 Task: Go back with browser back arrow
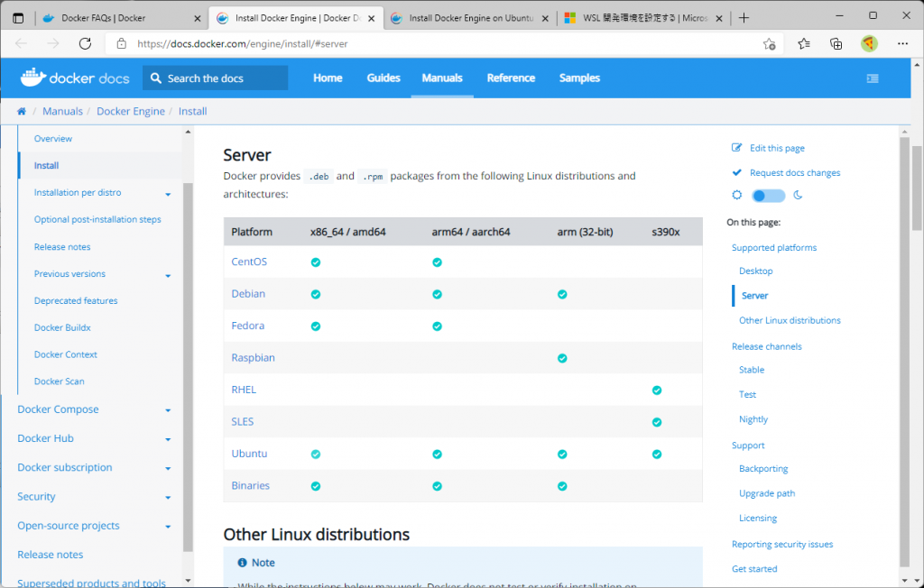(22, 43)
